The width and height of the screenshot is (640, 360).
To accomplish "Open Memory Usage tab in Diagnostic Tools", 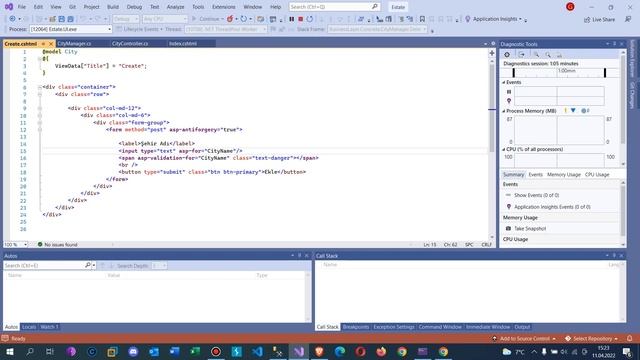I will 564,175.
